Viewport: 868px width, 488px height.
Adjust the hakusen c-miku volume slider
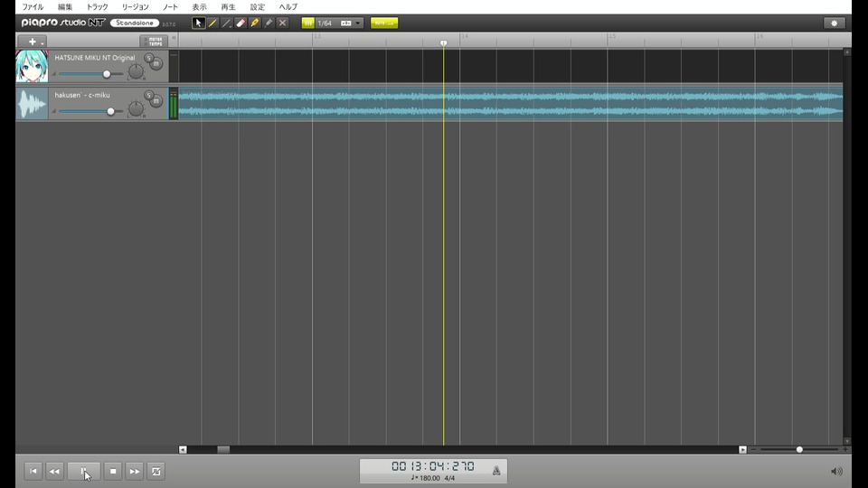(110, 112)
